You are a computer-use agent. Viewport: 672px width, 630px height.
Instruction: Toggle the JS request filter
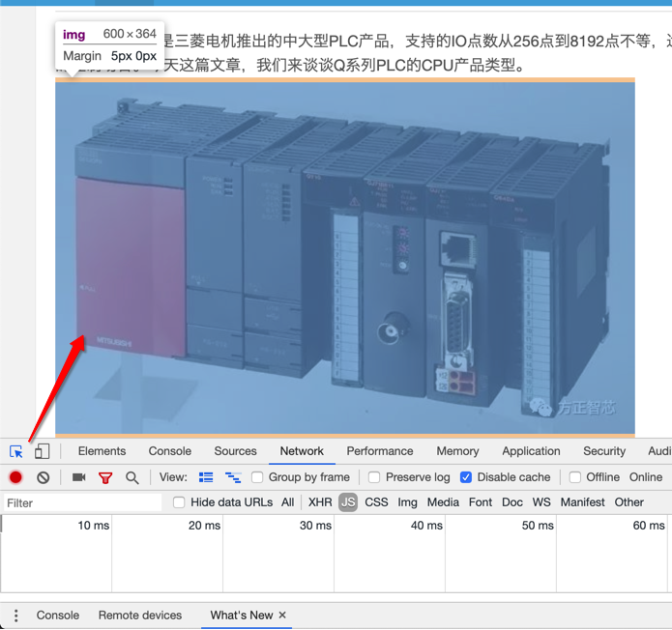pyautogui.click(x=348, y=502)
